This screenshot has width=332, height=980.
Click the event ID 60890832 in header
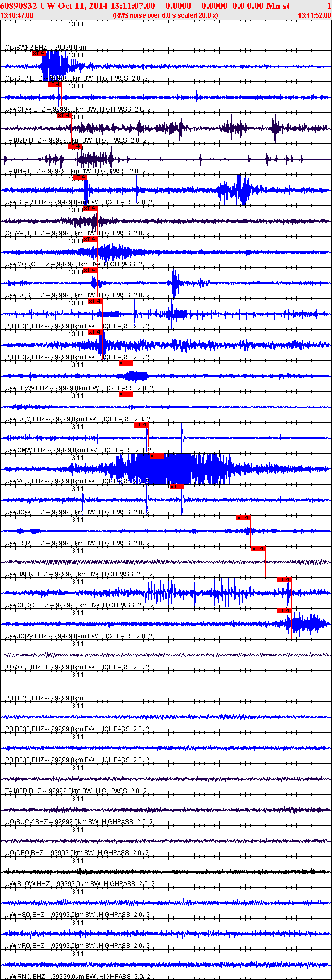pyautogui.click(x=19, y=5)
